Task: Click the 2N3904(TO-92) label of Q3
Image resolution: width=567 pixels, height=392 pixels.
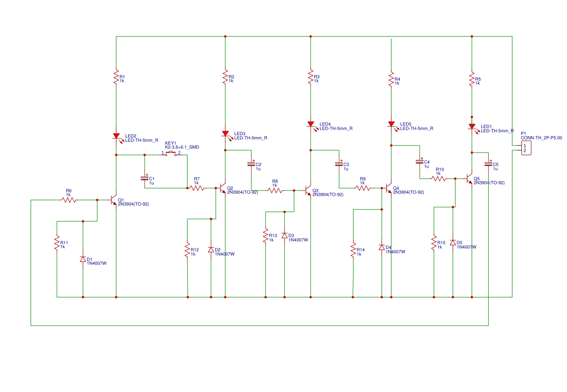Action: 328,194
